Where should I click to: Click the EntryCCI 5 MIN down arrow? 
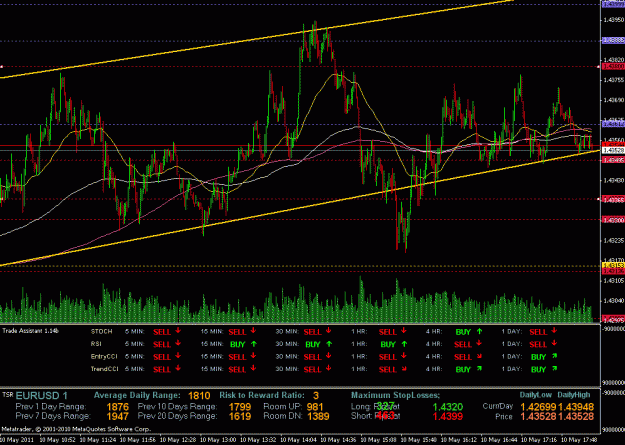[178, 356]
